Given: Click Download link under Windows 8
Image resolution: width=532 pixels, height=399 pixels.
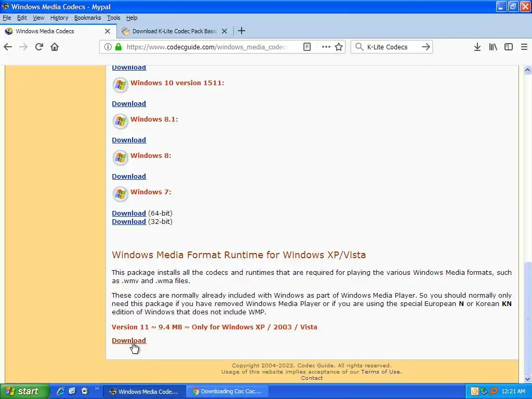Looking at the screenshot, I should [x=129, y=176].
